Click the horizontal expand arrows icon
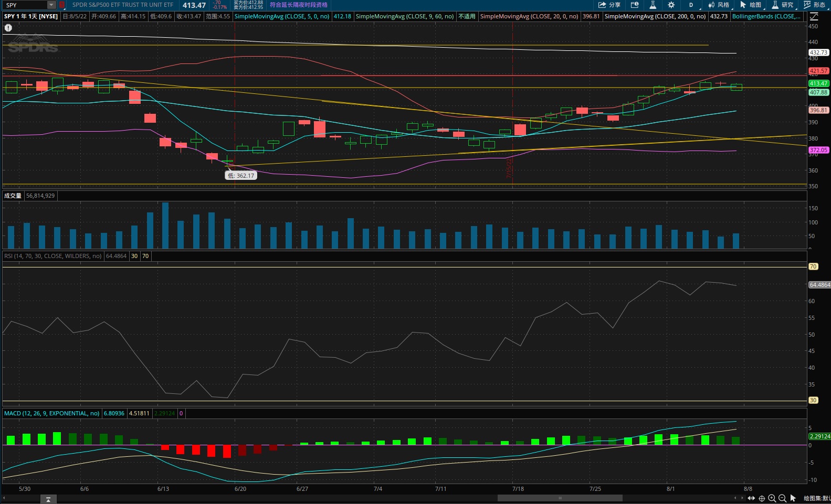The image size is (831, 504). pyautogui.click(x=751, y=498)
